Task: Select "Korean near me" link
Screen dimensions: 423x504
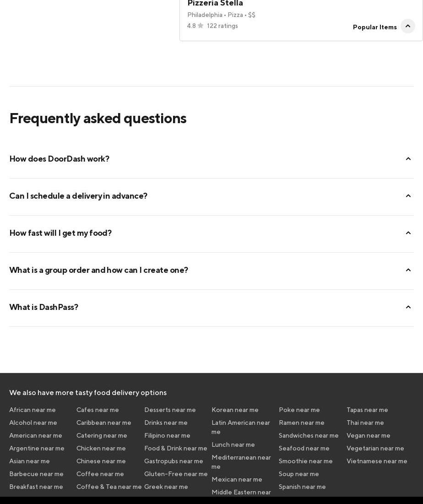Action: [x=235, y=410]
